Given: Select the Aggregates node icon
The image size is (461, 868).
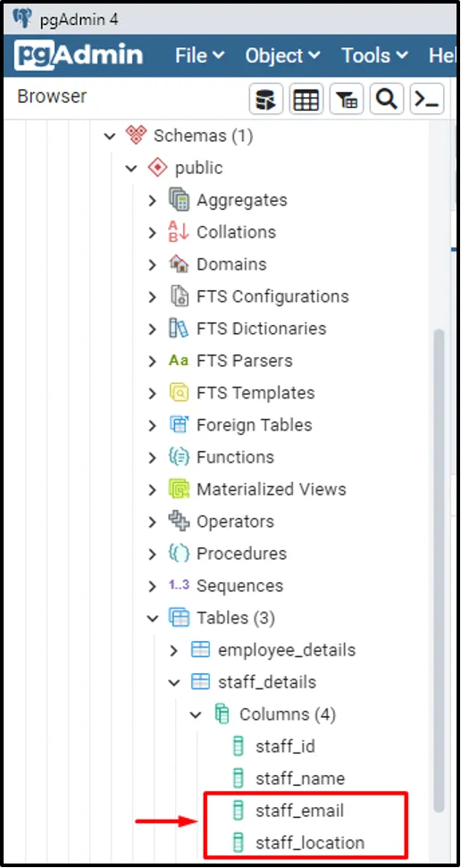Looking at the screenshot, I should 179,200.
